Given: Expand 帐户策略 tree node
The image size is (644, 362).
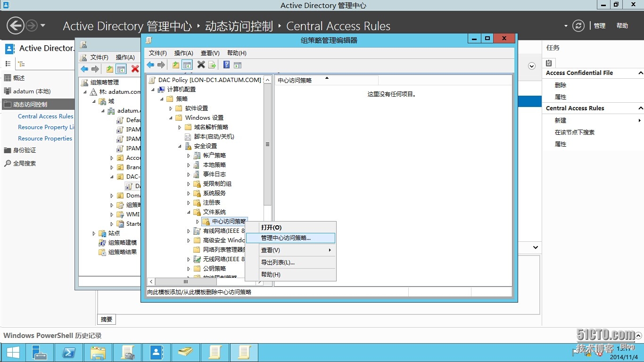Looking at the screenshot, I should pos(189,156).
